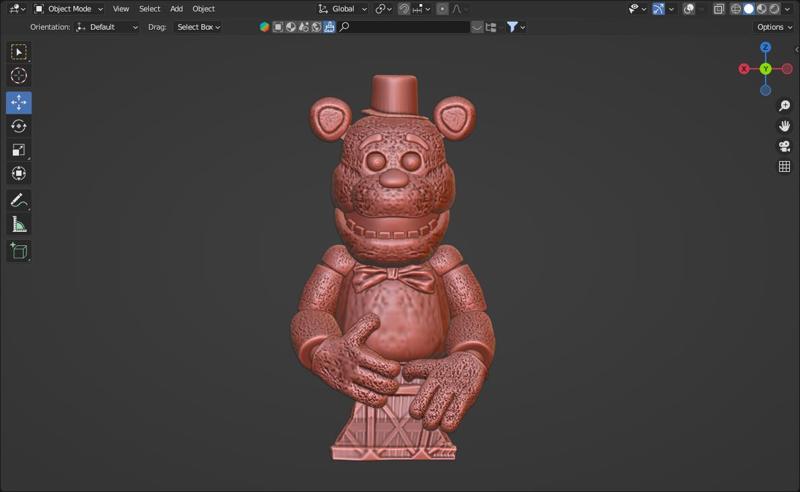The image size is (800, 492).
Task: Click the pan view hand icon
Action: pos(784,126)
